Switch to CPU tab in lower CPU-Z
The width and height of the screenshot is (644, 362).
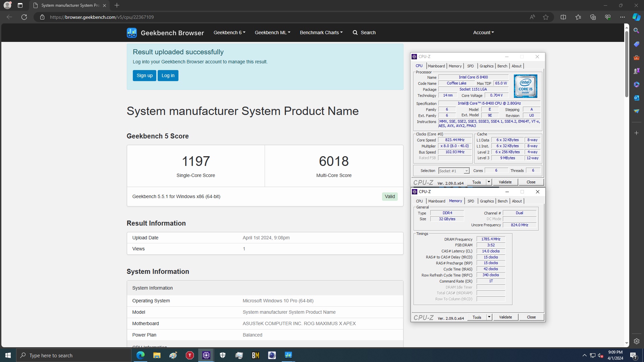[419, 201]
